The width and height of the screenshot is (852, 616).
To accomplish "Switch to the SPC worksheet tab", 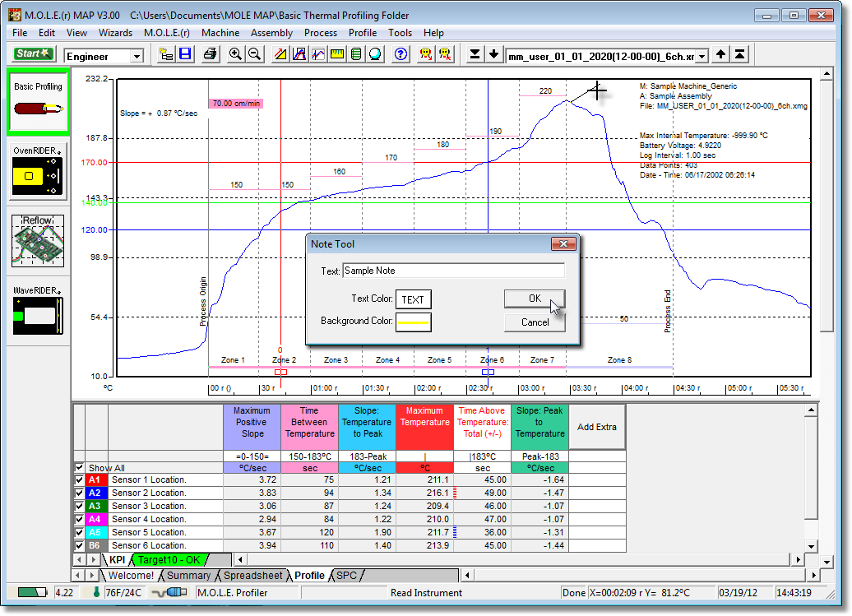I will 347,575.
